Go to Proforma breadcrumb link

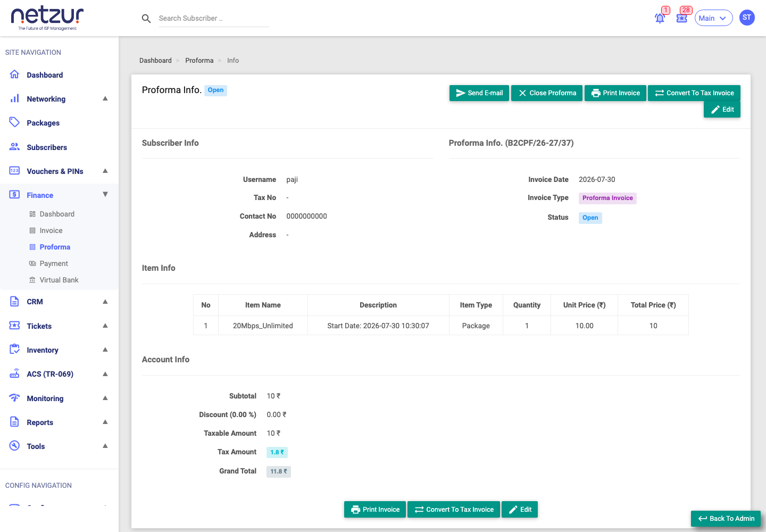(199, 61)
